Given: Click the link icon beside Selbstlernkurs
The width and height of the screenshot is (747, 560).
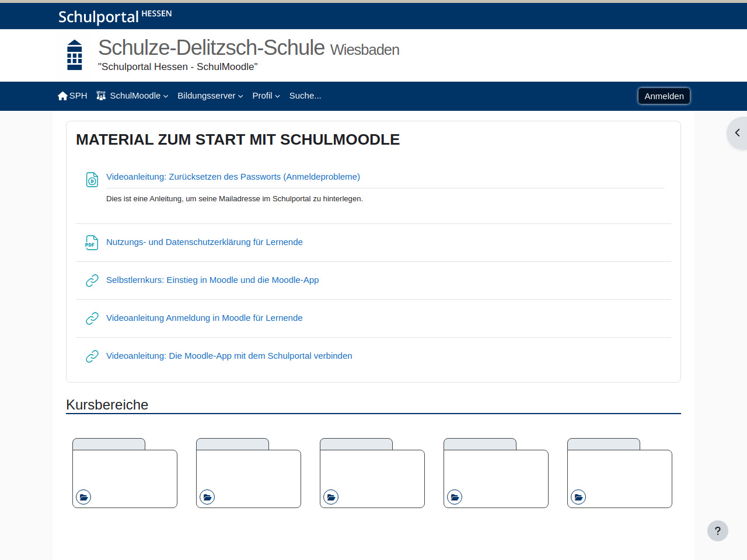Looking at the screenshot, I should 92,281.
